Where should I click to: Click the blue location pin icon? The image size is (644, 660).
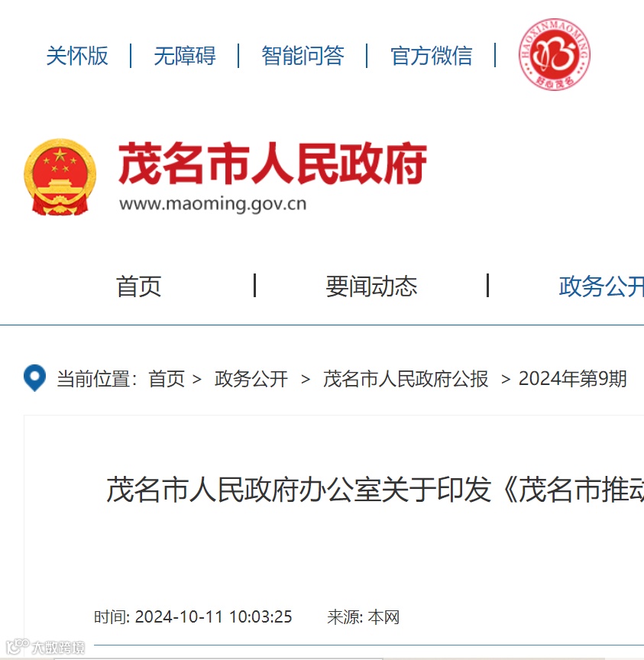pos(34,378)
